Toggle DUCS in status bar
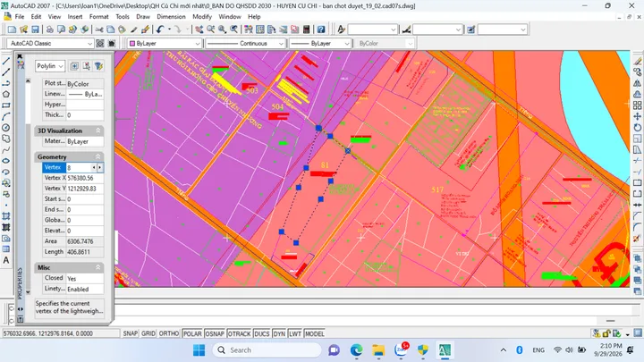Screen dimensions: 644x362 pyautogui.click(x=261, y=333)
